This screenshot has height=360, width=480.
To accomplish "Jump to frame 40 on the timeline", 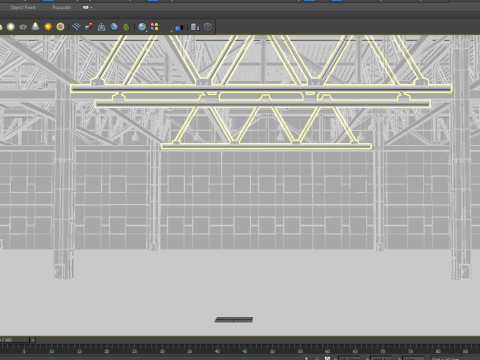I will coord(217,351).
